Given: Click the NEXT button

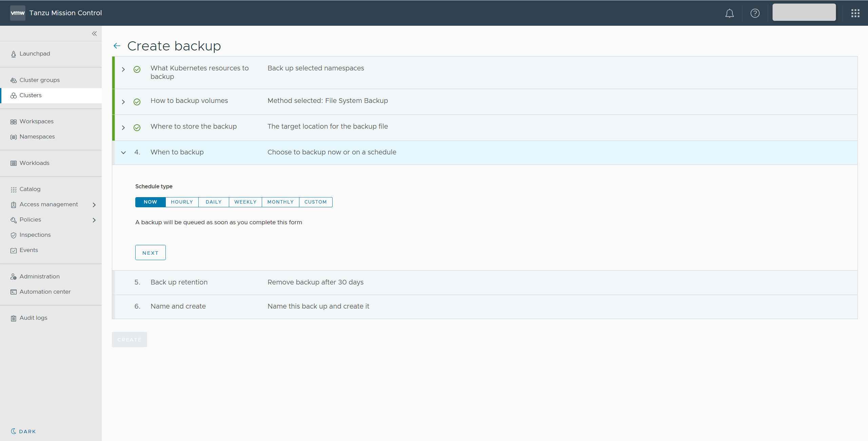Looking at the screenshot, I should [x=150, y=253].
